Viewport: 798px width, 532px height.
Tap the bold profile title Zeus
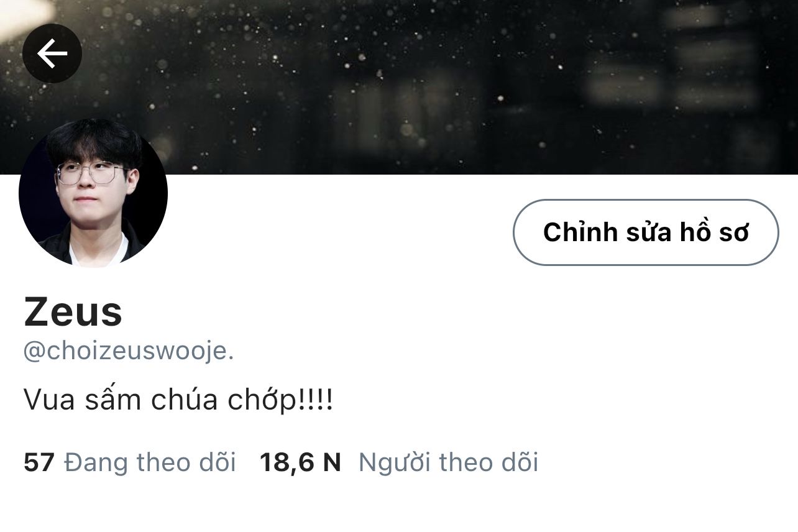(x=73, y=313)
